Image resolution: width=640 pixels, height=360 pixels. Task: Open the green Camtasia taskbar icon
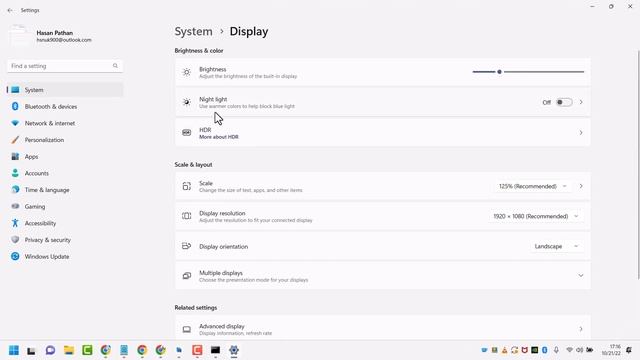(x=87, y=350)
